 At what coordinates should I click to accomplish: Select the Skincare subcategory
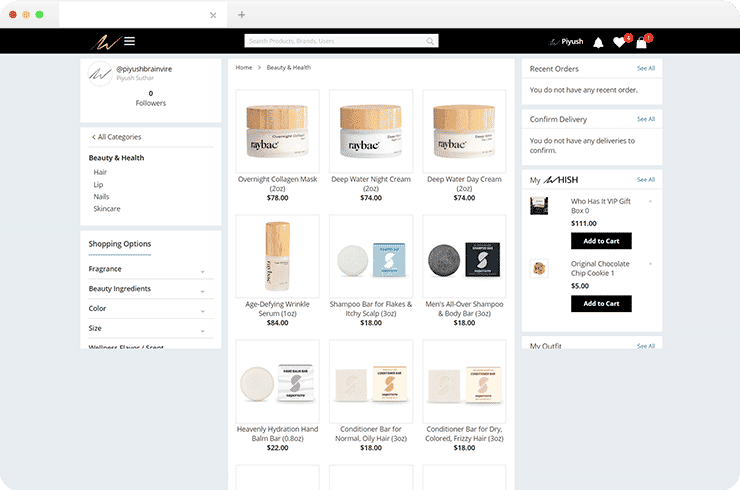click(107, 209)
